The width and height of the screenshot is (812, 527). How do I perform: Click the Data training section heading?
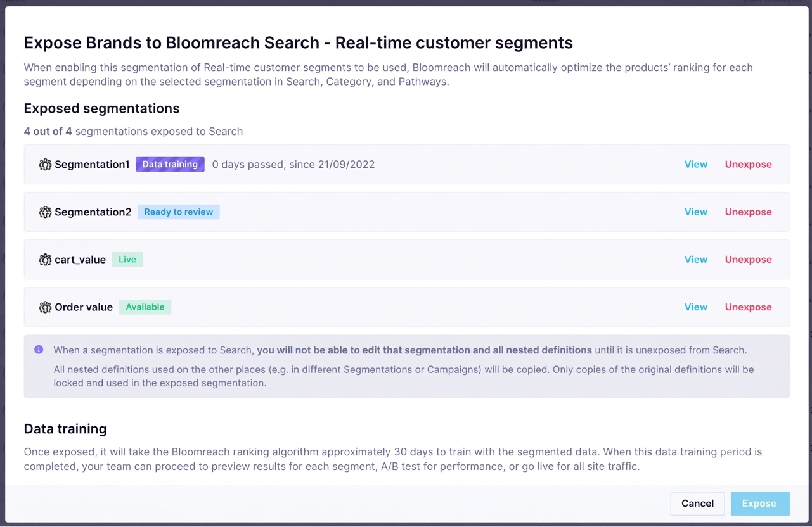[x=65, y=429]
